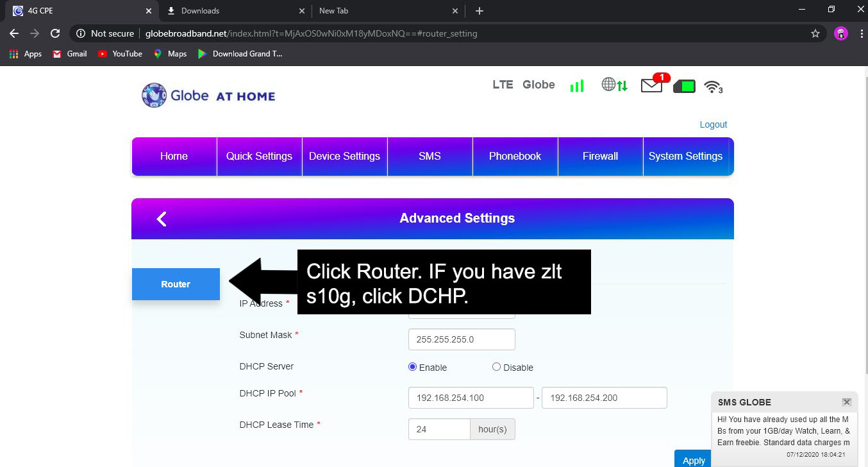The width and height of the screenshot is (868, 467).
Task: Open the Download Grand T... bookmark
Action: click(x=240, y=54)
